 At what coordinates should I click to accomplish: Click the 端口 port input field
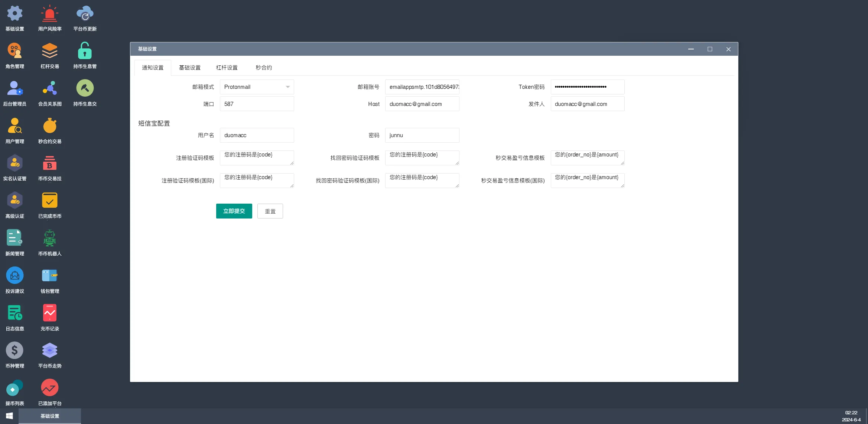(257, 104)
